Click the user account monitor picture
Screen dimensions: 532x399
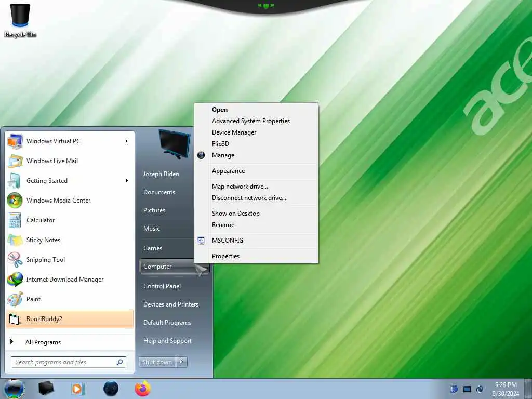pos(175,144)
